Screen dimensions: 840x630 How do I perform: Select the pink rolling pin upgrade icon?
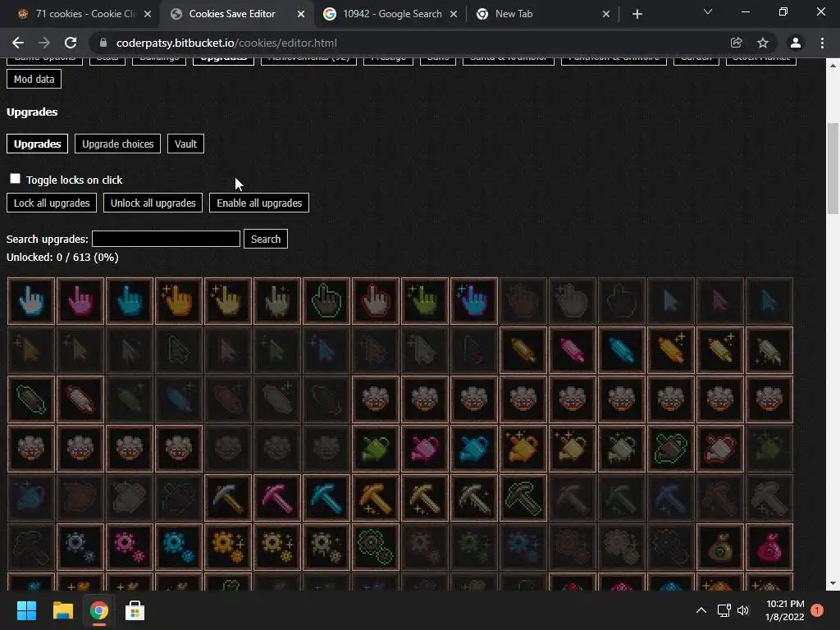tap(573, 350)
